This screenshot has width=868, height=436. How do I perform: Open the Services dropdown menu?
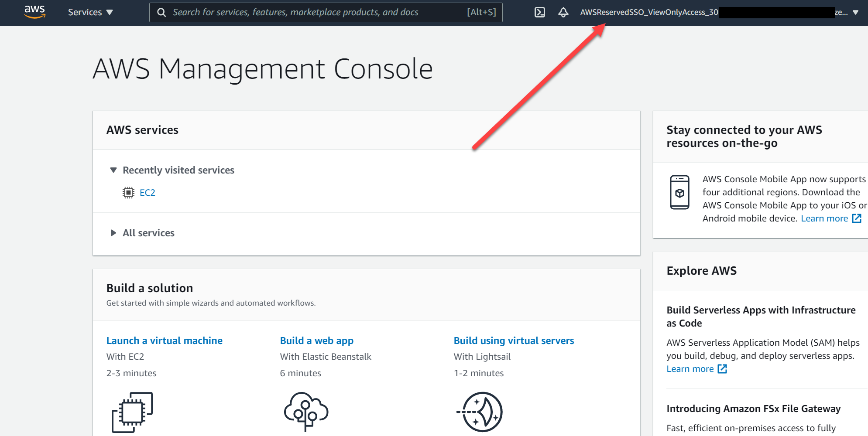pos(90,12)
